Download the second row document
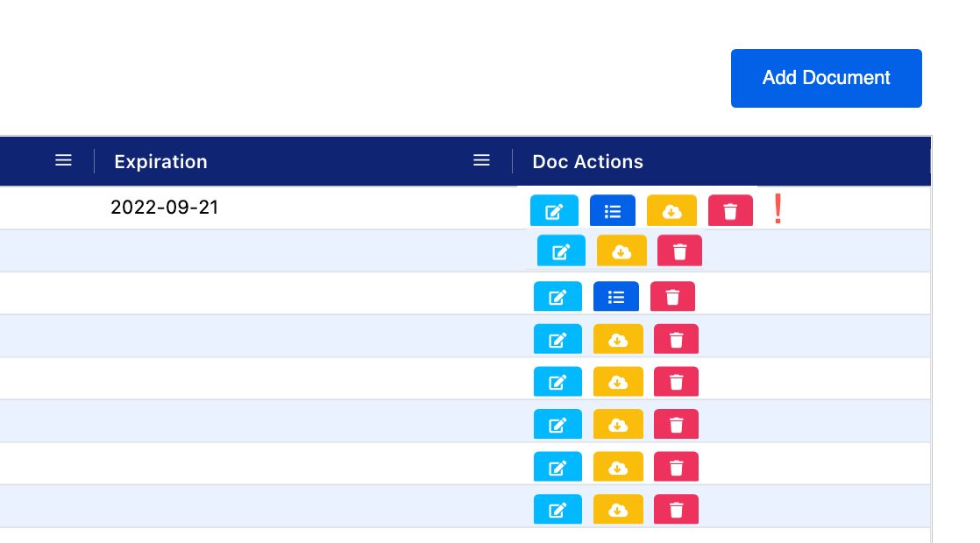The height and width of the screenshot is (543, 980). (621, 252)
